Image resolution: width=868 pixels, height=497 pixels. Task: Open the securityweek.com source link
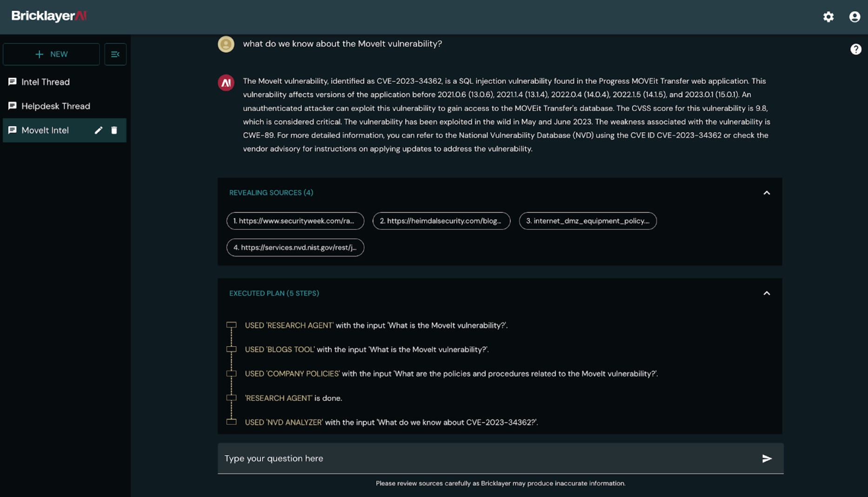(x=295, y=221)
